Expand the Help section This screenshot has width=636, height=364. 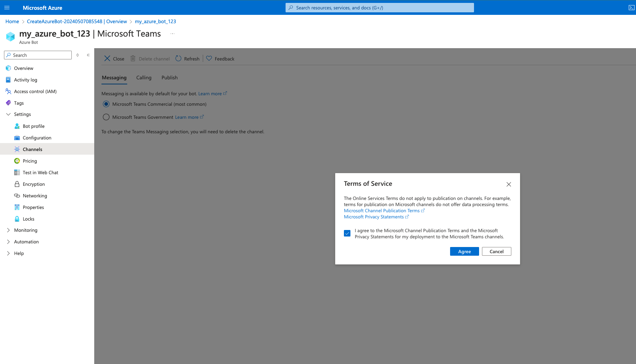(x=8, y=253)
